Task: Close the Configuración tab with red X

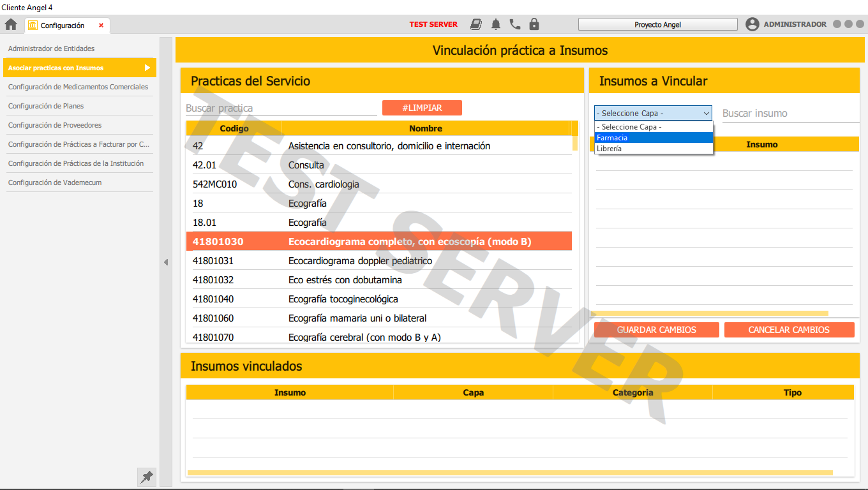Action: coord(101,26)
